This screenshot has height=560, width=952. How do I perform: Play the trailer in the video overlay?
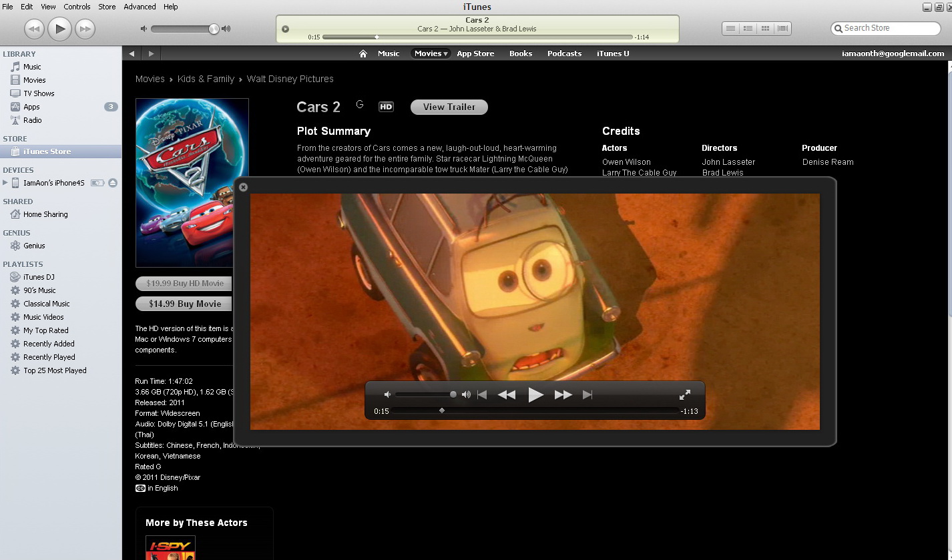(x=535, y=394)
